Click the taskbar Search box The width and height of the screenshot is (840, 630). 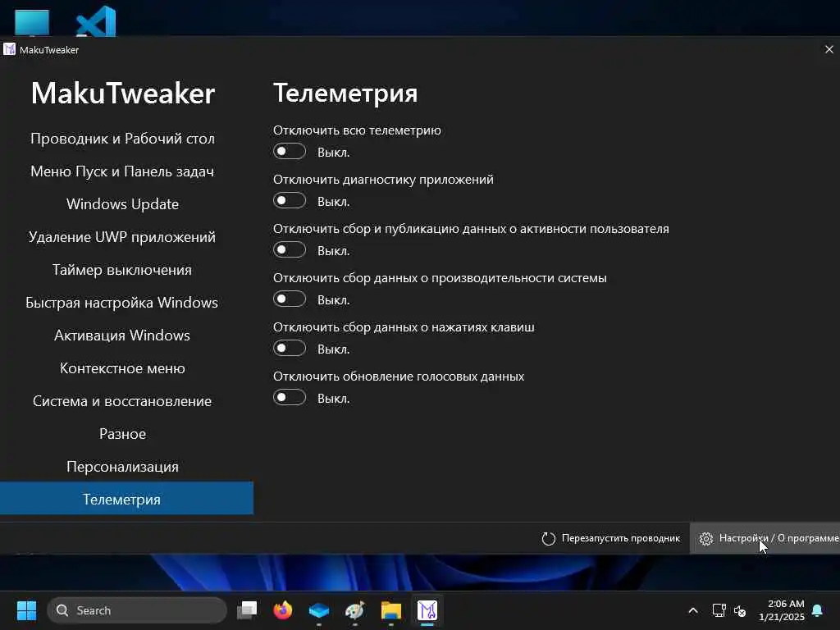[x=137, y=610]
